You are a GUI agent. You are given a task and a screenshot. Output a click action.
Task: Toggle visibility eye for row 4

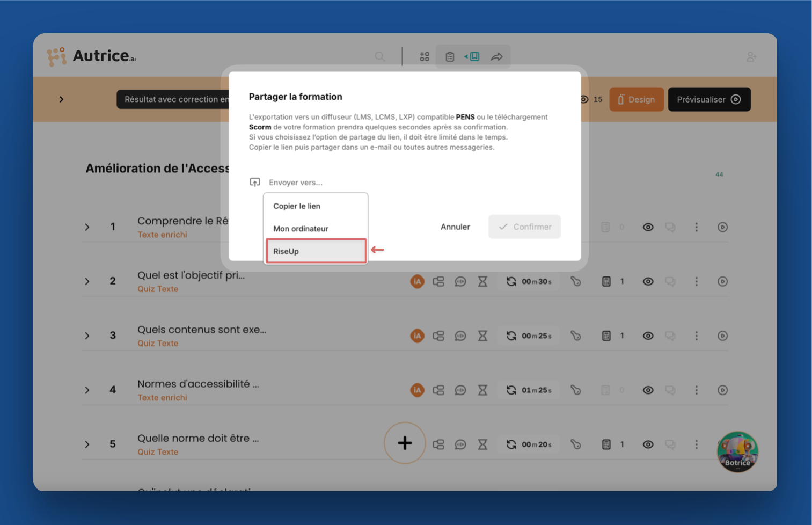pyautogui.click(x=648, y=390)
